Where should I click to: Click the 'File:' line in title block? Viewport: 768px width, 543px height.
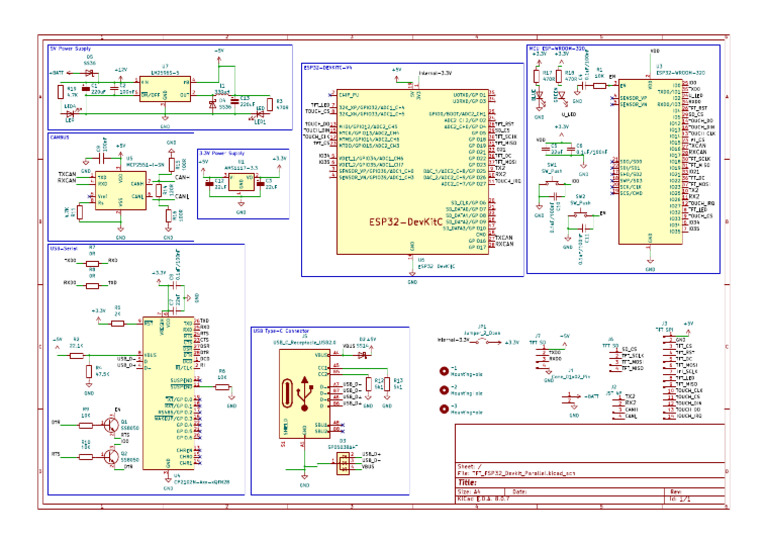516,473
